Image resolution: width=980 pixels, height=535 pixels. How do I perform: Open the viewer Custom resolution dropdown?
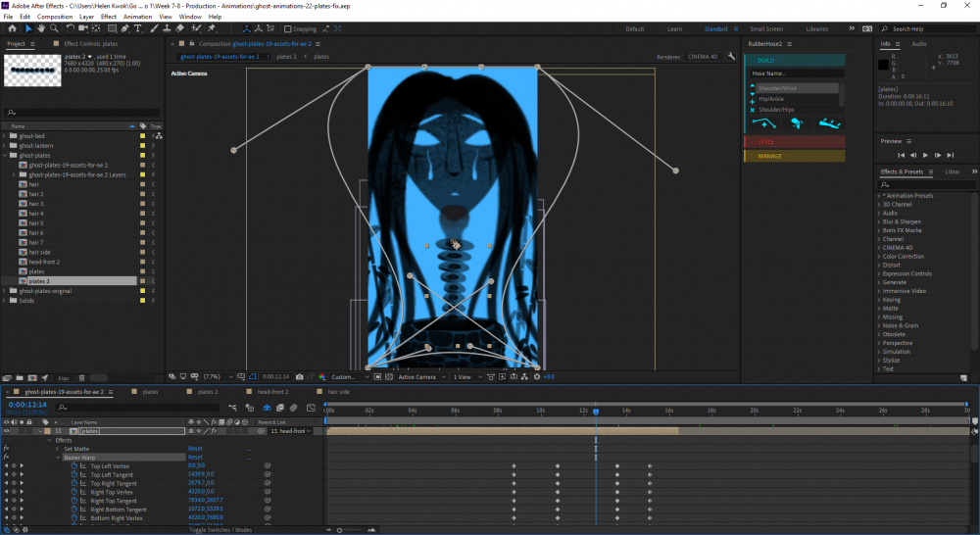(x=350, y=377)
